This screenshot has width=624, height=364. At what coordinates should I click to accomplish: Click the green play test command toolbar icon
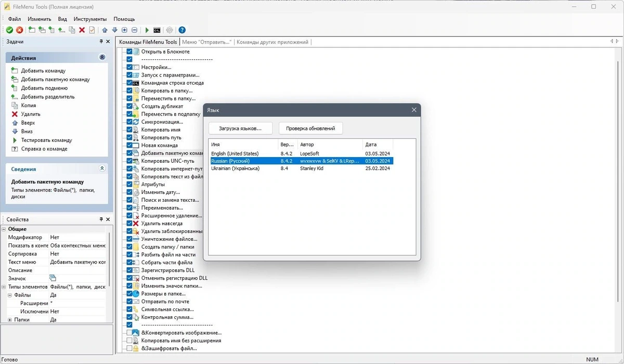tap(147, 30)
